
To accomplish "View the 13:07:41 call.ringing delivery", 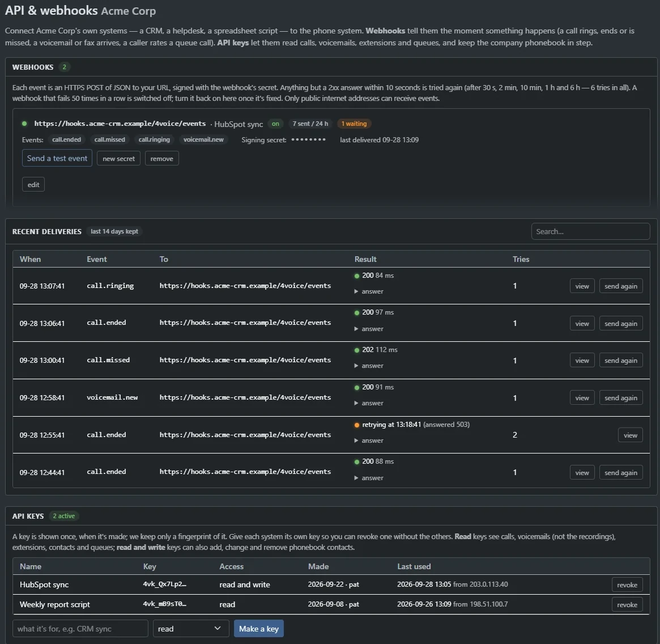I will coord(582,286).
